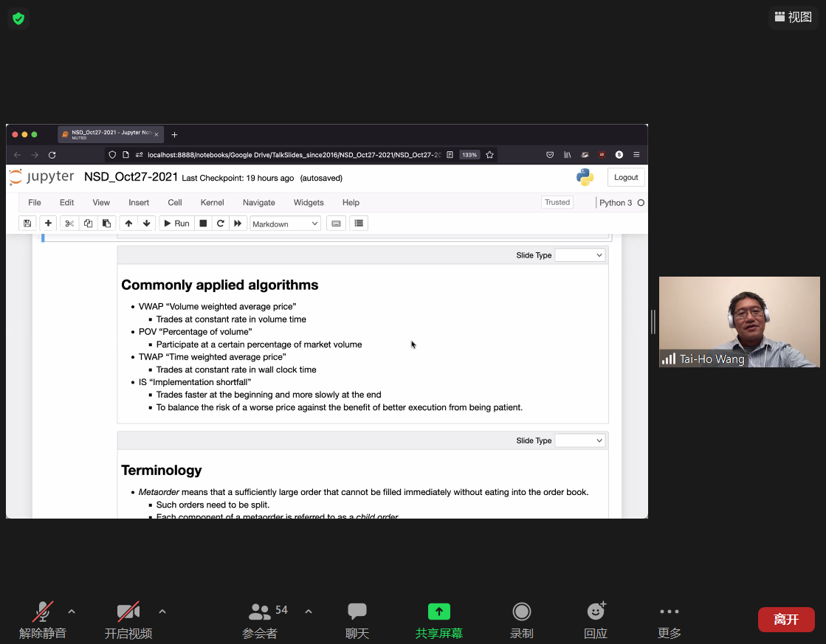Screen dimensions: 826x644
Task: Go back in browser history
Action: coord(18,155)
